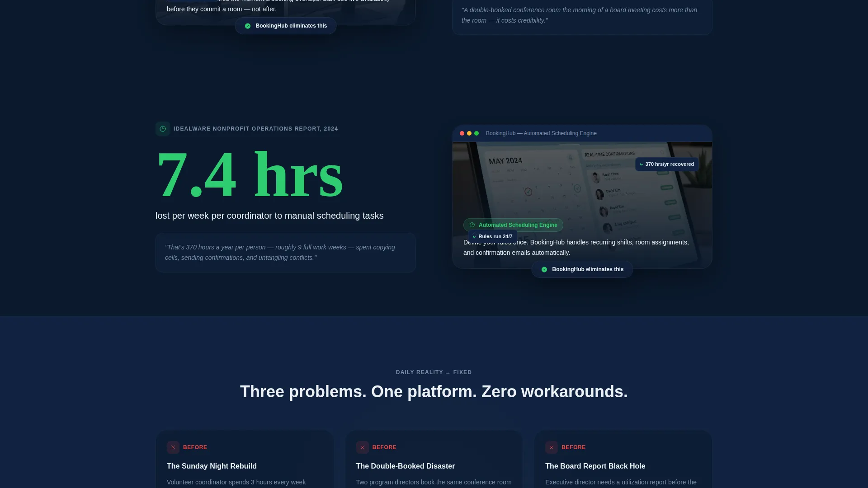Click 'Two program directors book the same' description
Screen dimensions: 868x488
434,483
